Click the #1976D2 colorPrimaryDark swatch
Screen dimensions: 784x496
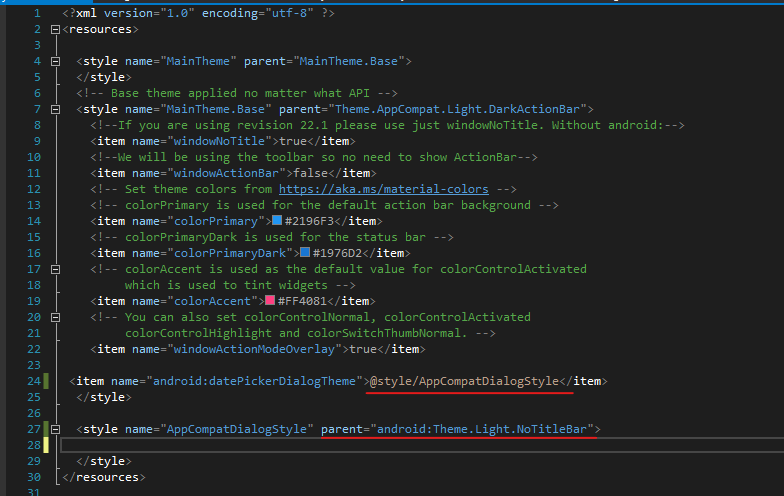click(304, 252)
